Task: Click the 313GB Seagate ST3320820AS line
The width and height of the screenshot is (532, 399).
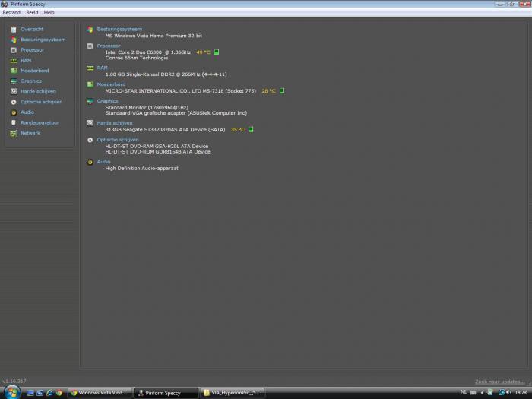Action: pyautogui.click(x=165, y=130)
